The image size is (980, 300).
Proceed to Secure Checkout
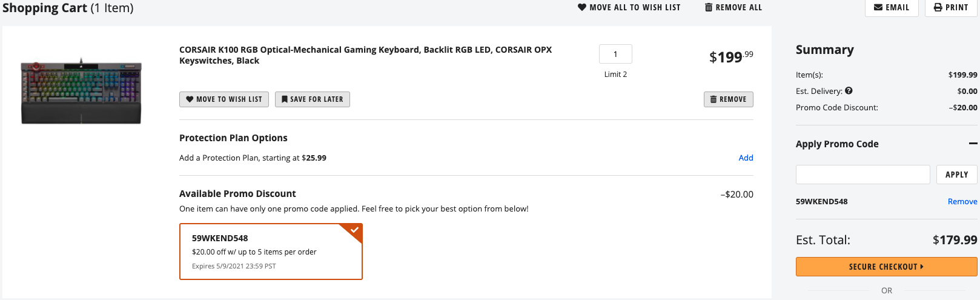click(x=886, y=267)
